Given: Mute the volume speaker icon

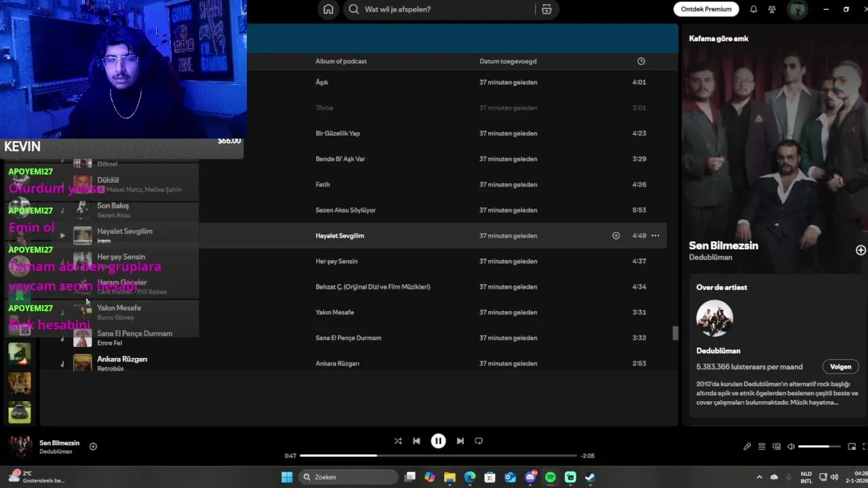Looking at the screenshot, I should [791, 447].
